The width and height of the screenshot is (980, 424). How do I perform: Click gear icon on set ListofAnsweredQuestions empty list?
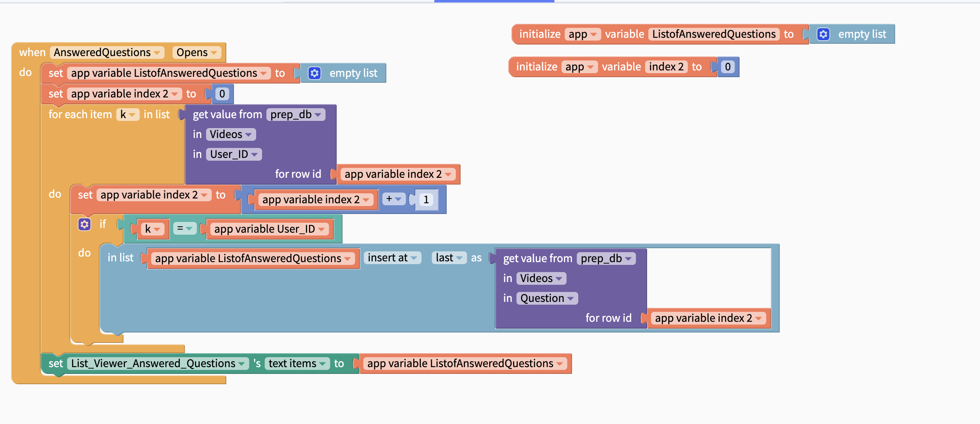[x=315, y=73]
